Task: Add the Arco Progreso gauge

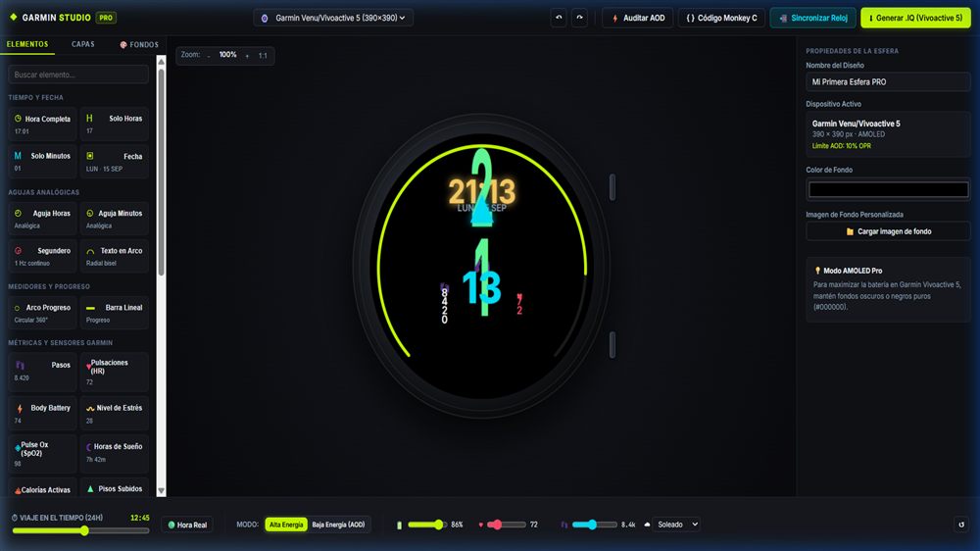Action: [x=42, y=313]
